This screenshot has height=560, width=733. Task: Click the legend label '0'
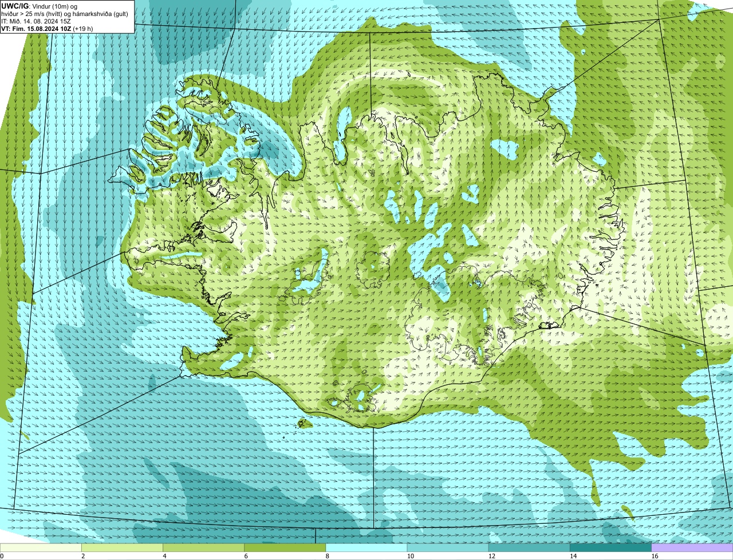[x=2, y=556]
